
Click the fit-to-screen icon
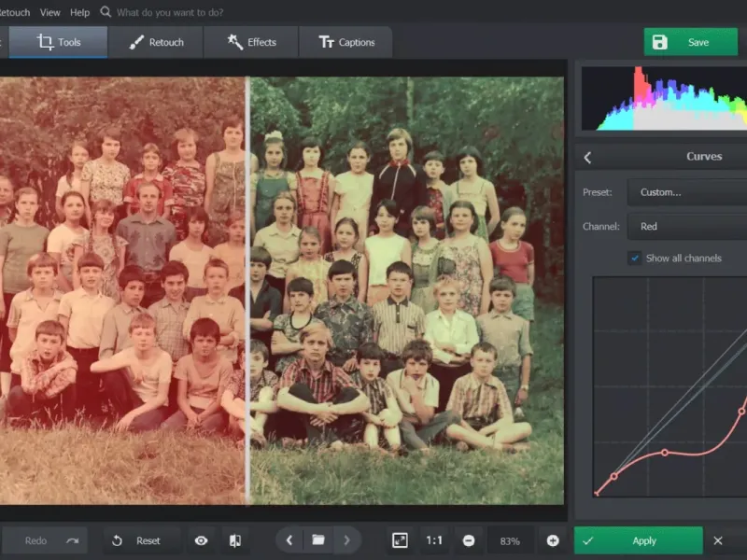400,540
